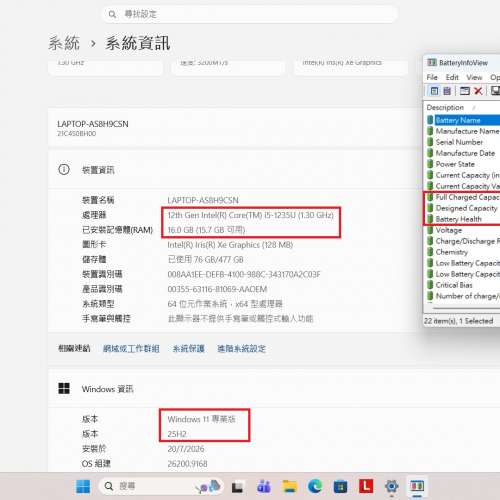
Task: Open the View menu in BatteryInfoView
Action: 474,77
